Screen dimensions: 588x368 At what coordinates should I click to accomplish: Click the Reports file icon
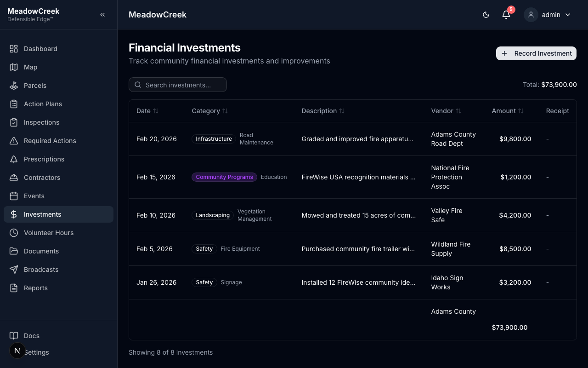pos(14,288)
